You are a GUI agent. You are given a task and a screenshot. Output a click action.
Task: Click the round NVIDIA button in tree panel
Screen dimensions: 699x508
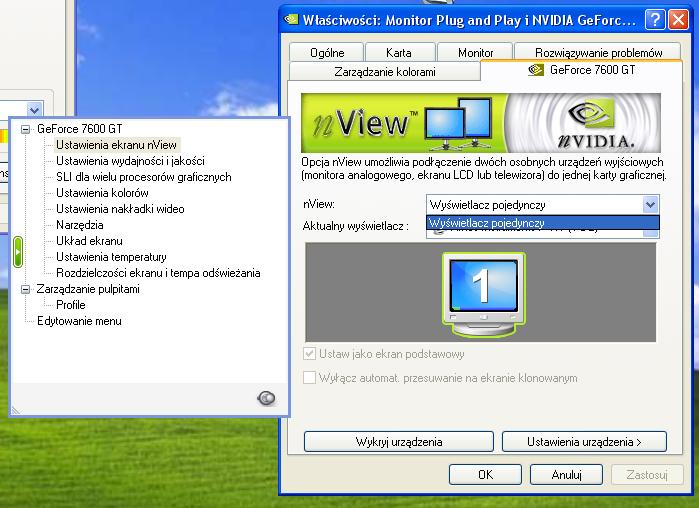(x=266, y=397)
